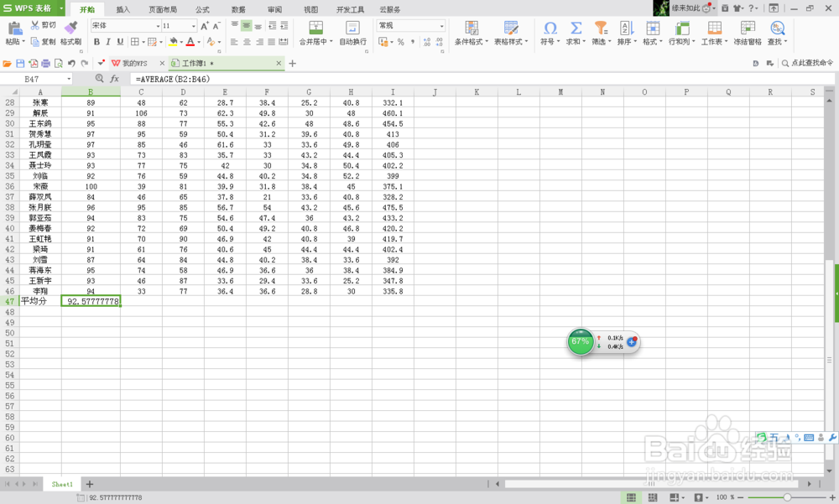Screen dimensions: 839x504
Task: Decrease font size with A- icon
Action: pos(216,26)
